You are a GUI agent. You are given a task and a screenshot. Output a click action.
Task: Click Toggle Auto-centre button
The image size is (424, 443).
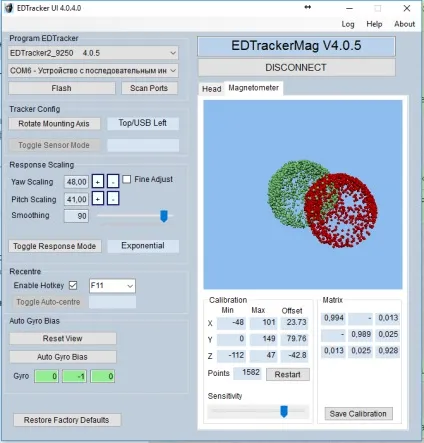(48, 302)
